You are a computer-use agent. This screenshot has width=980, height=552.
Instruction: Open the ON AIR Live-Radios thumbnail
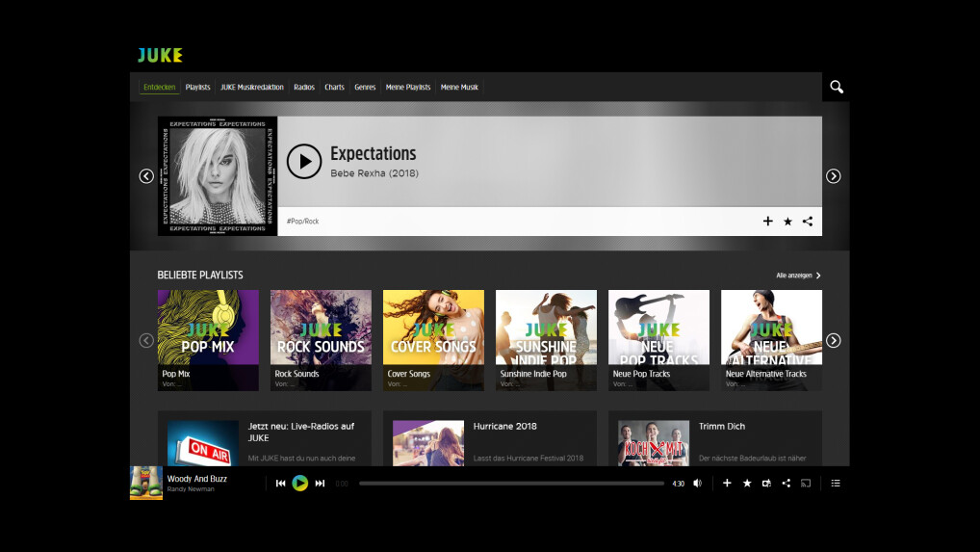coord(203,443)
